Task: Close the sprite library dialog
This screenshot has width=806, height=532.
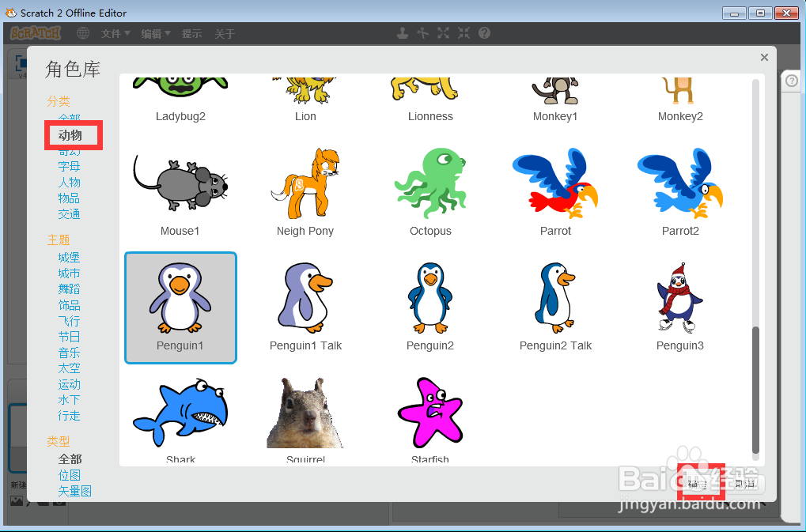Action: (x=764, y=58)
